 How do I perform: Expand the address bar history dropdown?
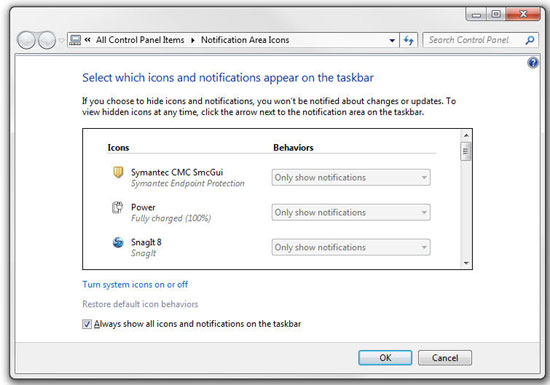point(392,40)
